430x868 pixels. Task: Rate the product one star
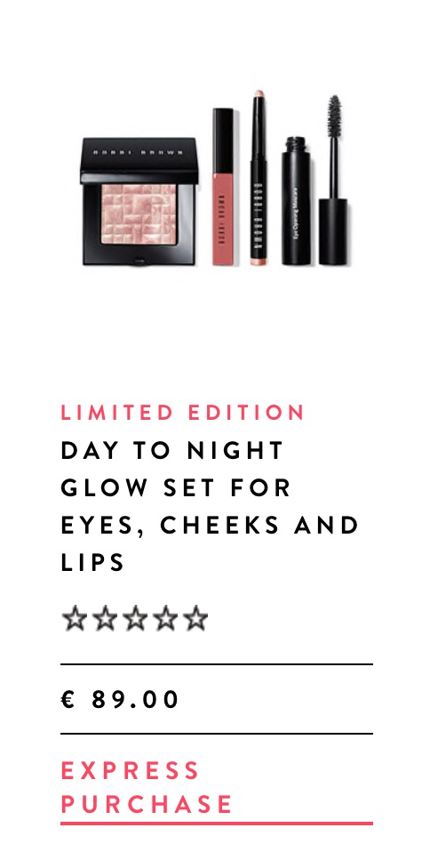[x=75, y=618]
